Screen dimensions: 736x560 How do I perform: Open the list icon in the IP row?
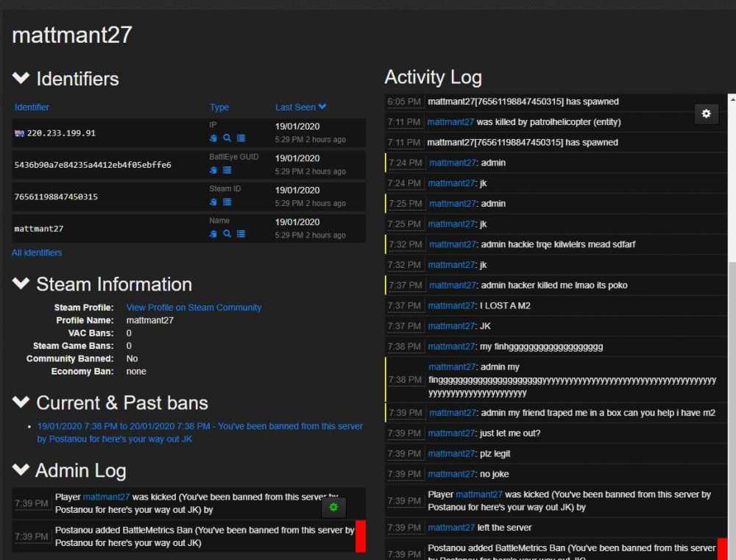pyautogui.click(x=241, y=138)
